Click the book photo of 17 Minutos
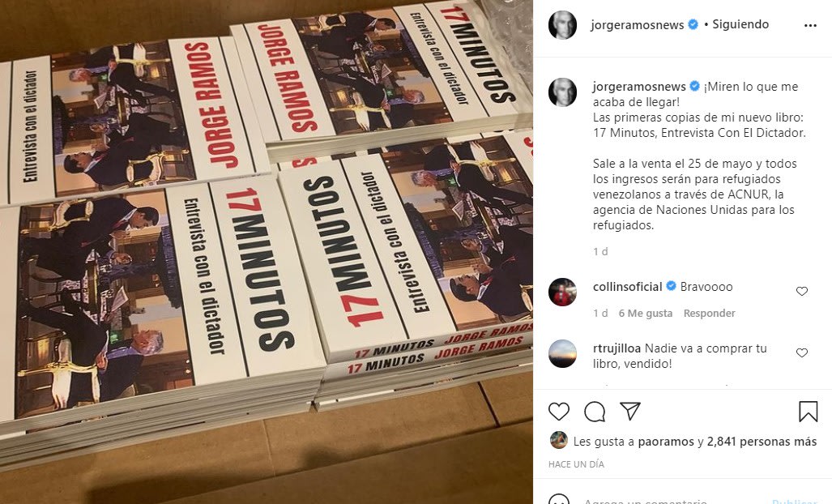The image size is (832, 504). click(x=267, y=252)
